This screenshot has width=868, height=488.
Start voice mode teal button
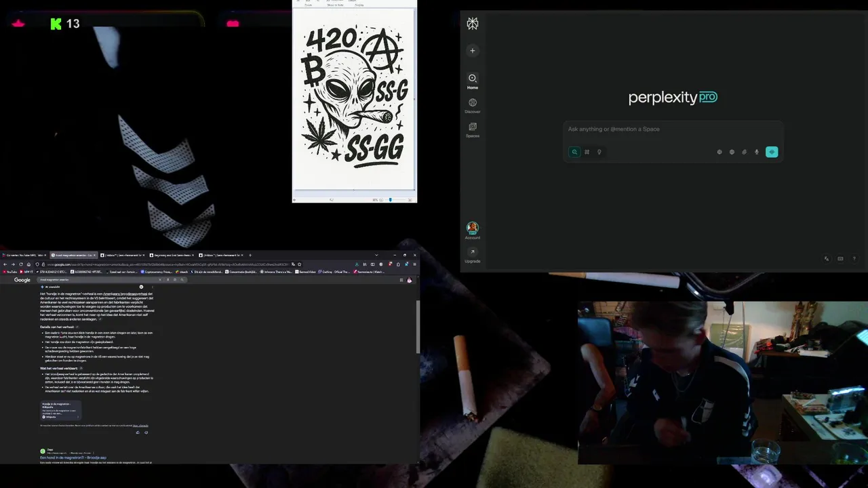772,152
